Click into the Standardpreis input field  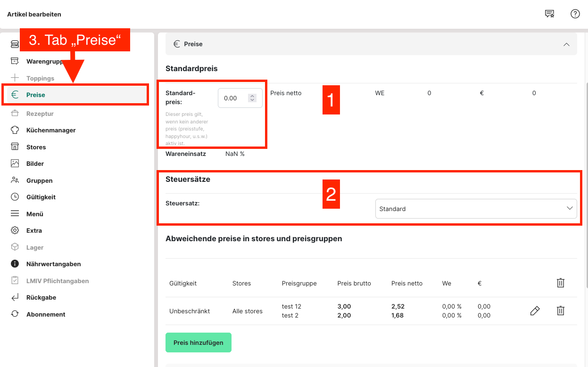233,98
